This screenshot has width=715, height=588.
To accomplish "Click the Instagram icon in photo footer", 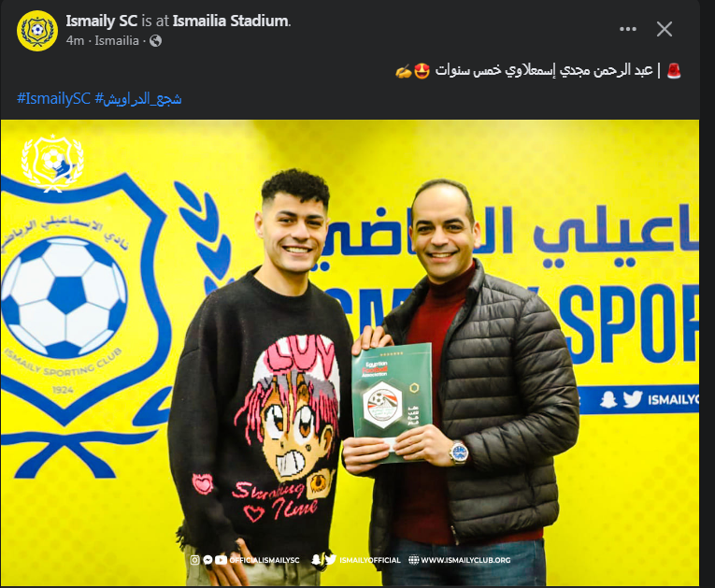I will click(194, 560).
